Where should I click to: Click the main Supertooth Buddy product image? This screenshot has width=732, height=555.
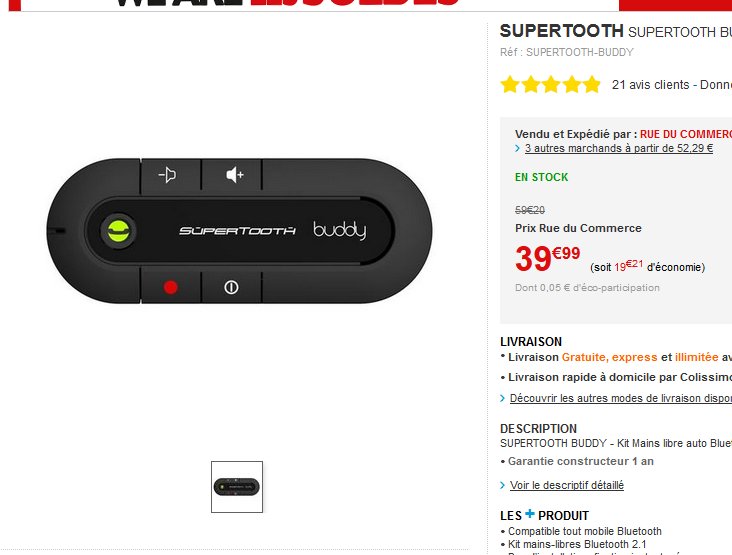point(239,231)
